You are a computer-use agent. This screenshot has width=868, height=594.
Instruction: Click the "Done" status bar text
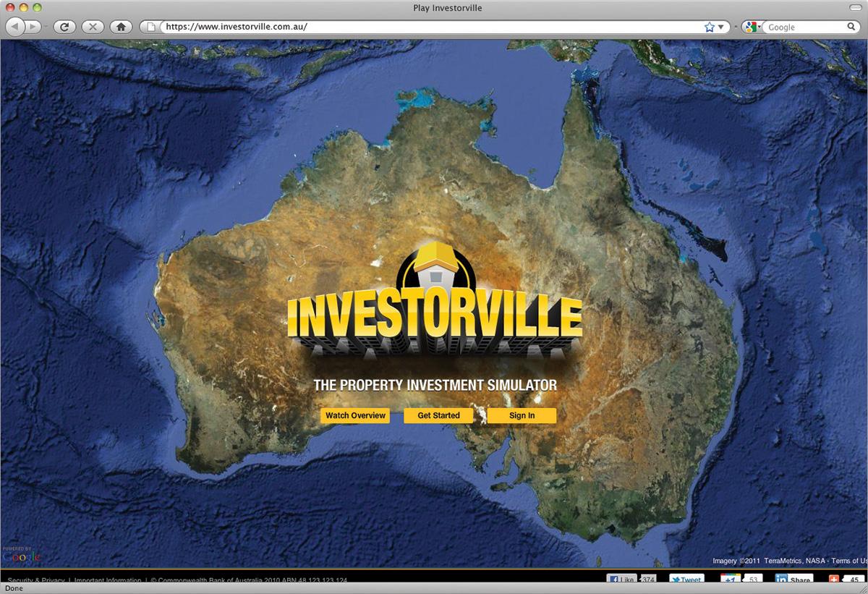(x=14, y=588)
